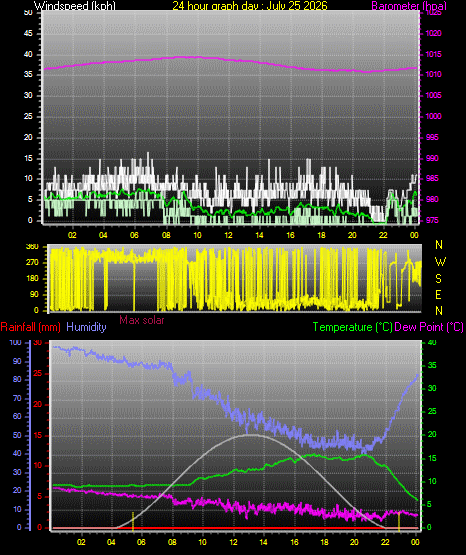The height and width of the screenshot is (555, 466).
Task: Click the '1010' barometer axis value
Action: [433, 74]
